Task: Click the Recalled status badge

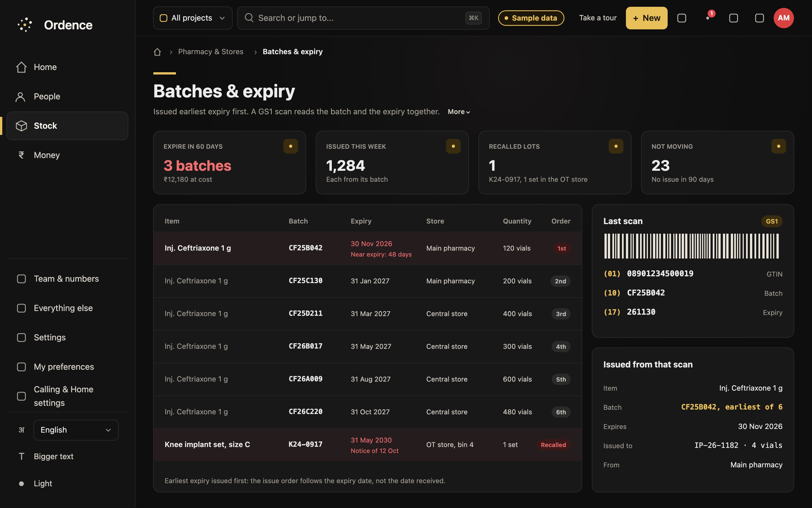Action: (553, 445)
